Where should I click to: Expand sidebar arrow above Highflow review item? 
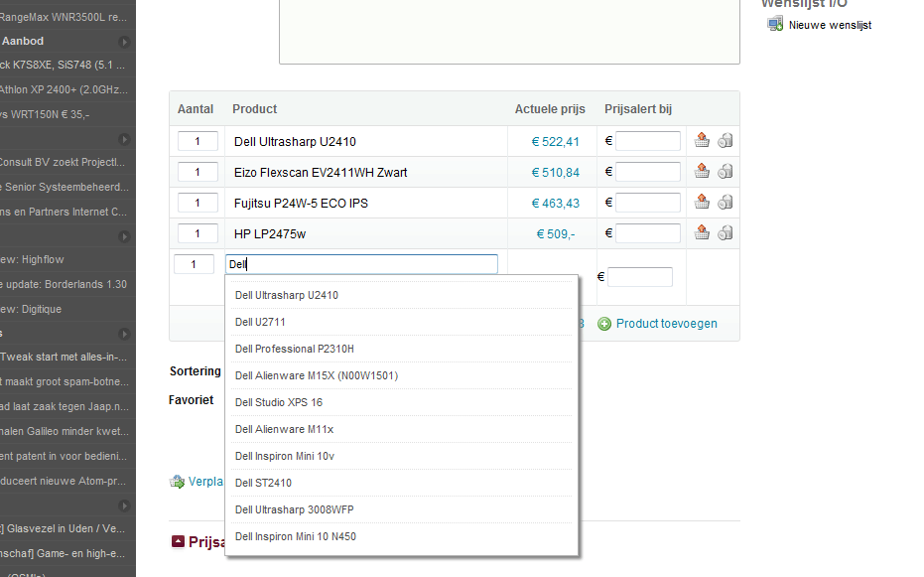[x=124, y=236]
